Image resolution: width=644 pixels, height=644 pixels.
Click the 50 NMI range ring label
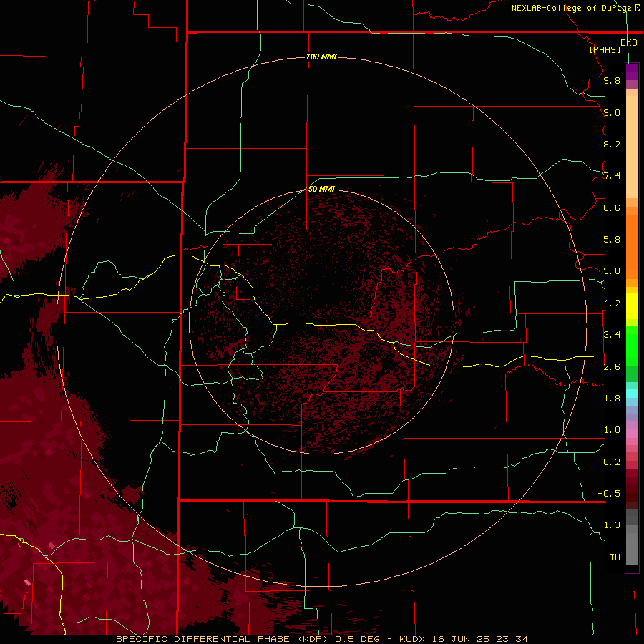321,189
